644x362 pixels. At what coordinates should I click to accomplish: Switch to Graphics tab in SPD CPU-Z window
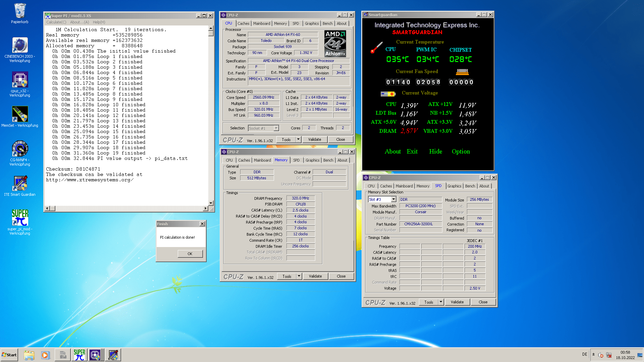pos(454,186)
